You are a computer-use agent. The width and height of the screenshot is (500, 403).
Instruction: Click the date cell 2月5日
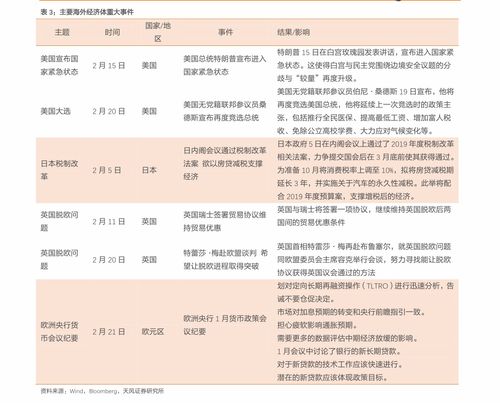[107, 170]
